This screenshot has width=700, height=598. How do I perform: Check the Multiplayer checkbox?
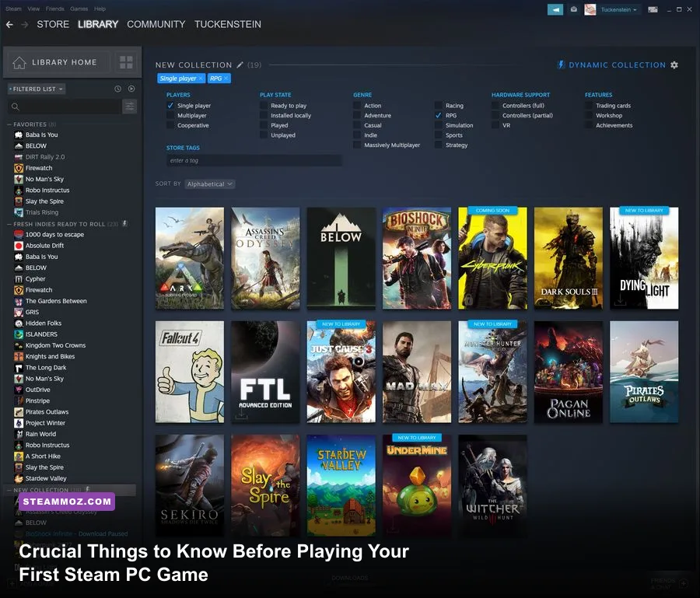click(170, 116)
